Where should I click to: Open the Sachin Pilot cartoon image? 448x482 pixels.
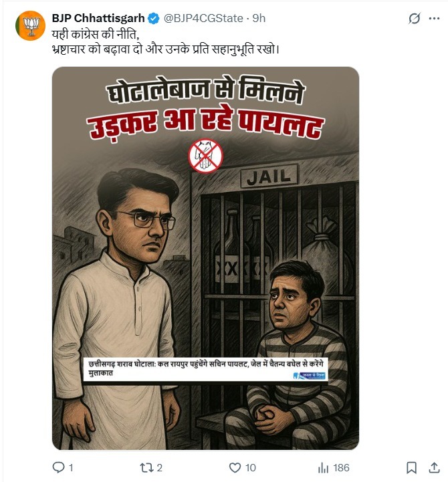coord(205,258)
